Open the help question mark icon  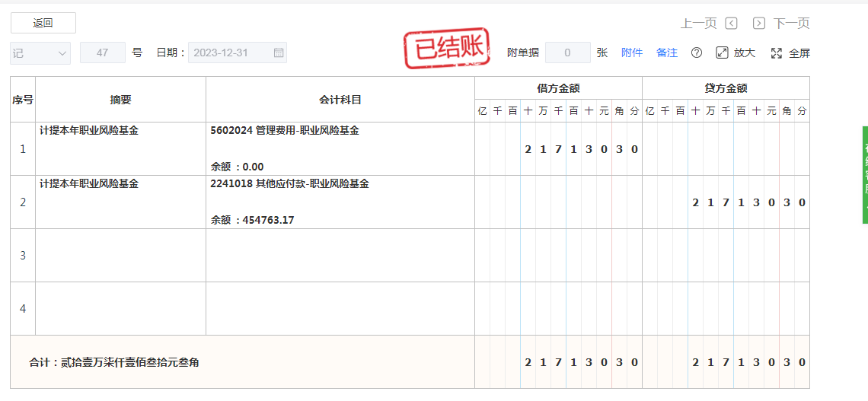pos(696,53)
